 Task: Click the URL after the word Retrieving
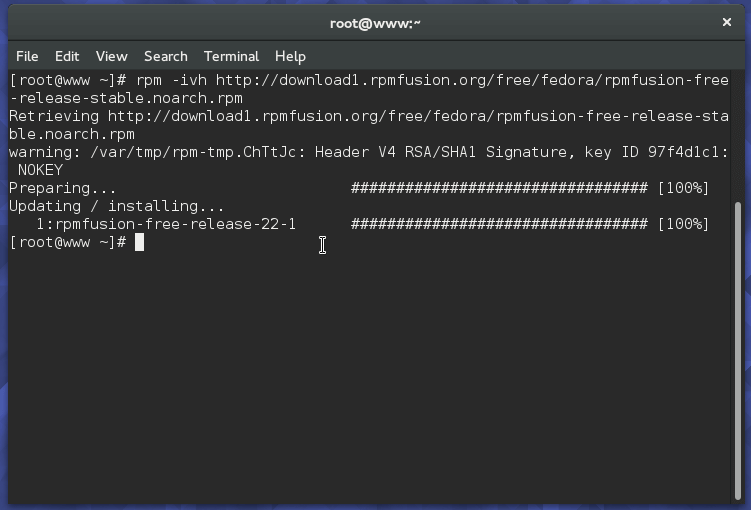[418, 116]
